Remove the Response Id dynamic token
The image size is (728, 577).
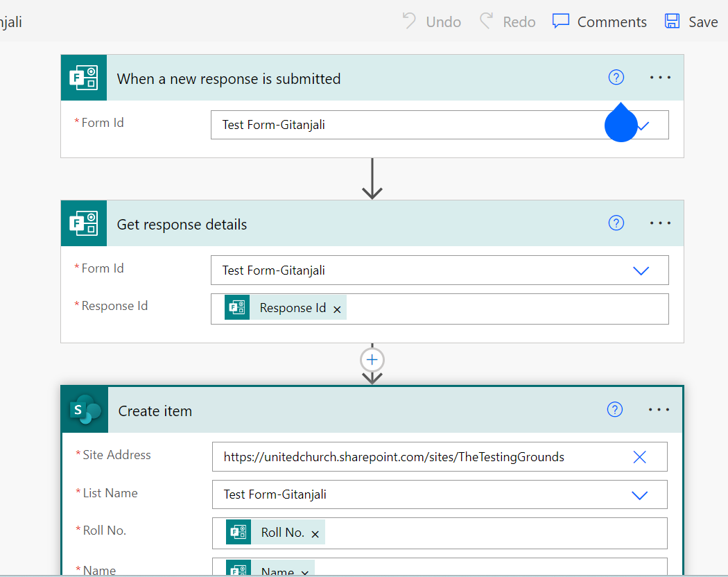point(337,309)
